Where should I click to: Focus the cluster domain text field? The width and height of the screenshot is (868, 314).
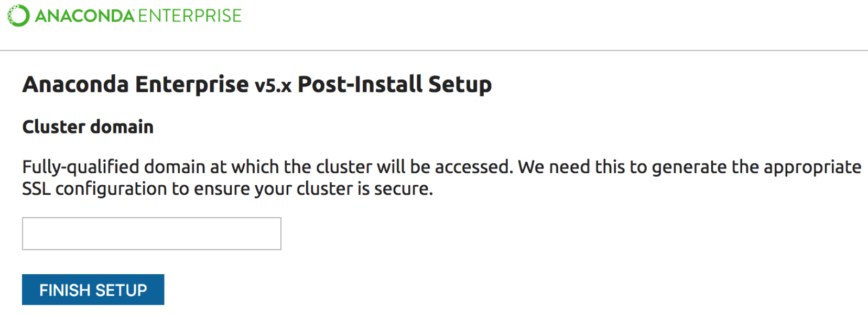point(151,233)
